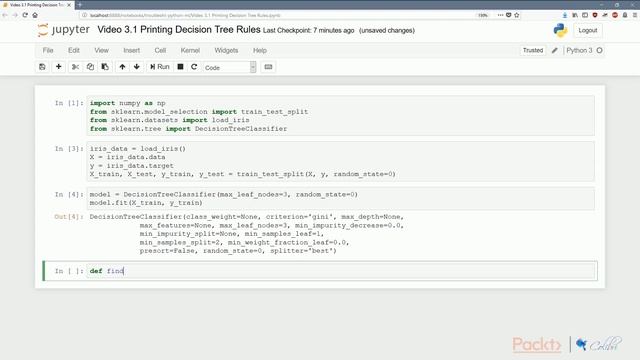Go back in browser history
This screenshot has height=360, width=640.
pos(5,15)
